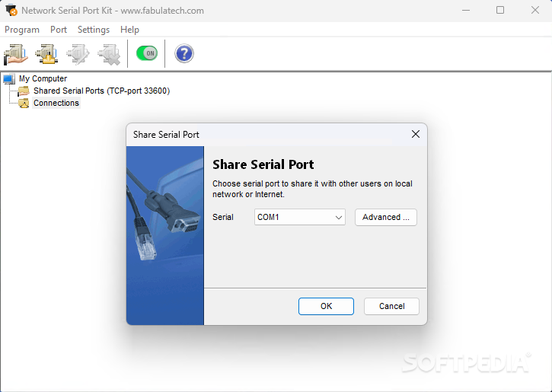
Task: Open the Help menu
Action: (x=129, y=30)
